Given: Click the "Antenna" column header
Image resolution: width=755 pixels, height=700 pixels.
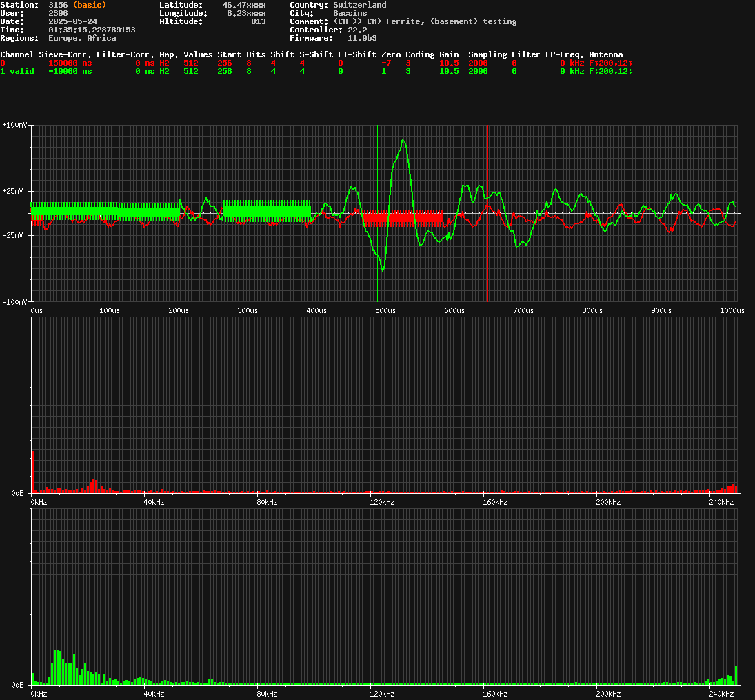Looking at the screenshot, I should click(x=606, y=54).
